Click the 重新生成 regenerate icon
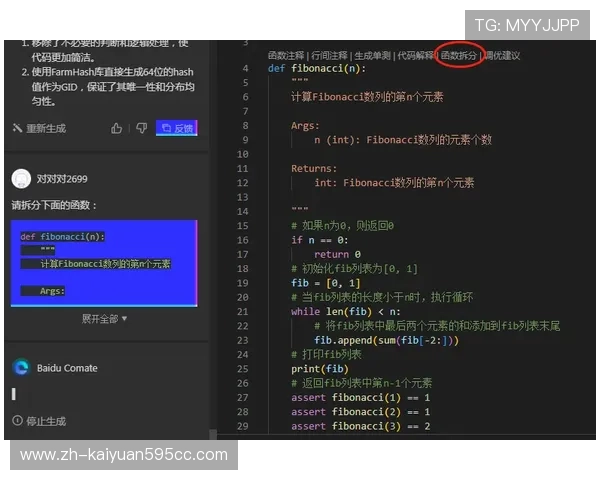The width and height of the screenshot is (600, 480). point(17,129)
